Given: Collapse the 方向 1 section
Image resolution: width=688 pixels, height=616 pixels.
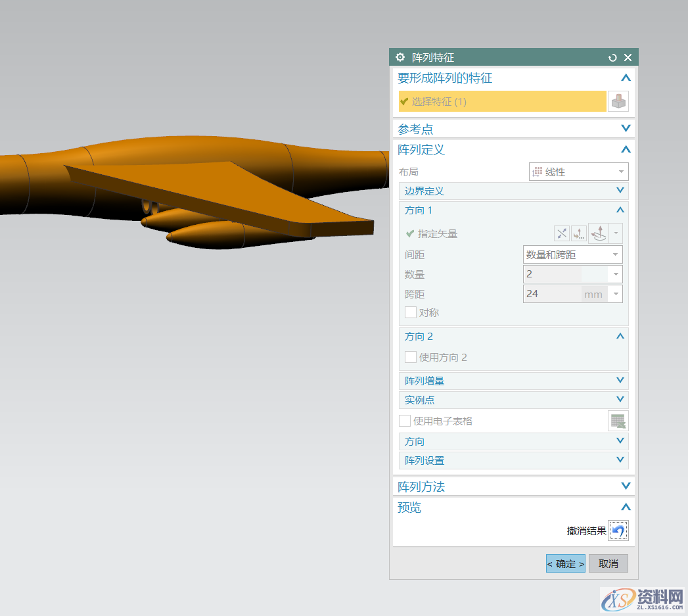Looking at the screenshot, I should 618,210.
